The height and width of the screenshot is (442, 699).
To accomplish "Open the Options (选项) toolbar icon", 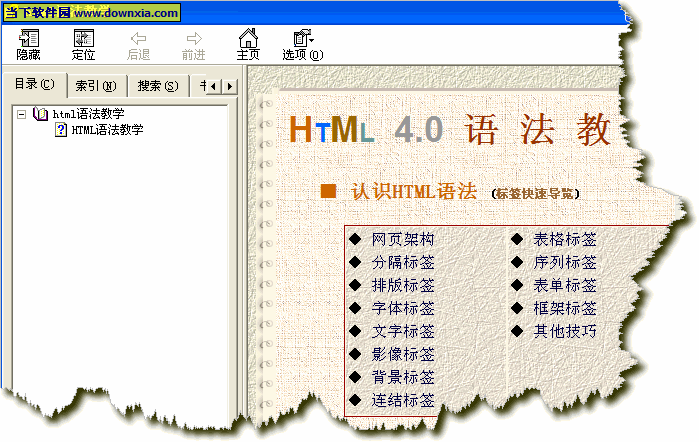I will 303,38.
